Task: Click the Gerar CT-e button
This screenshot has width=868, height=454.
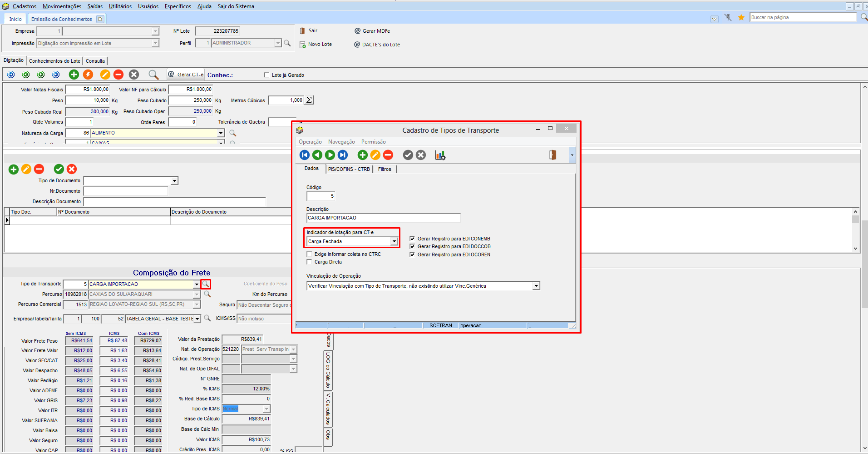Action: 186,75
